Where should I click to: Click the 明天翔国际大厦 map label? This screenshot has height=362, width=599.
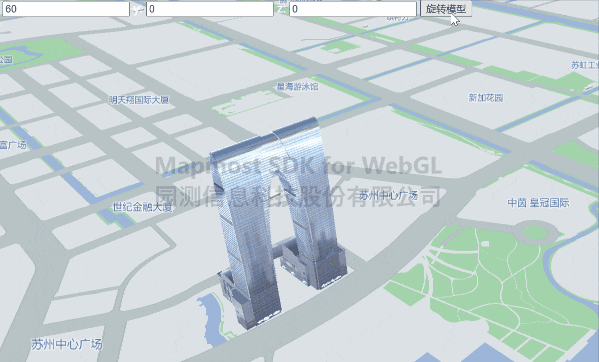pos(139,100)
